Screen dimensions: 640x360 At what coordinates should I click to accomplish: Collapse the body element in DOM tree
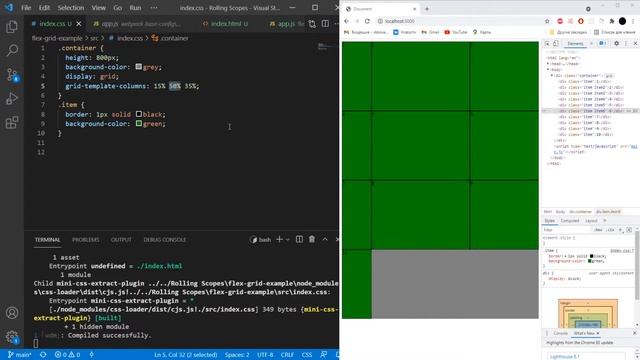[x=548, y=70]
